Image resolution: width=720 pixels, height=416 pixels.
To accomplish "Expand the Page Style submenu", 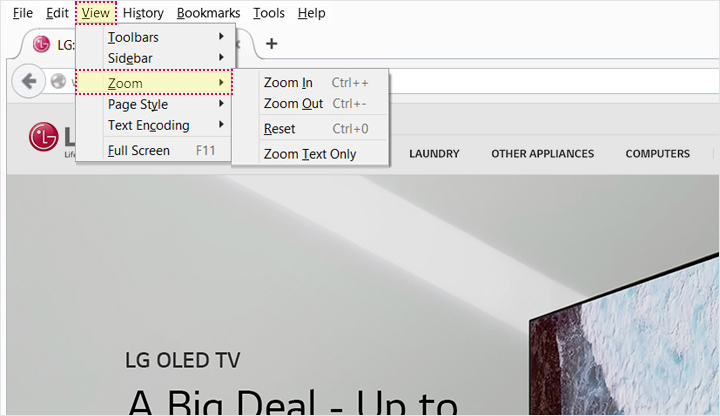I will click(153, 104).
